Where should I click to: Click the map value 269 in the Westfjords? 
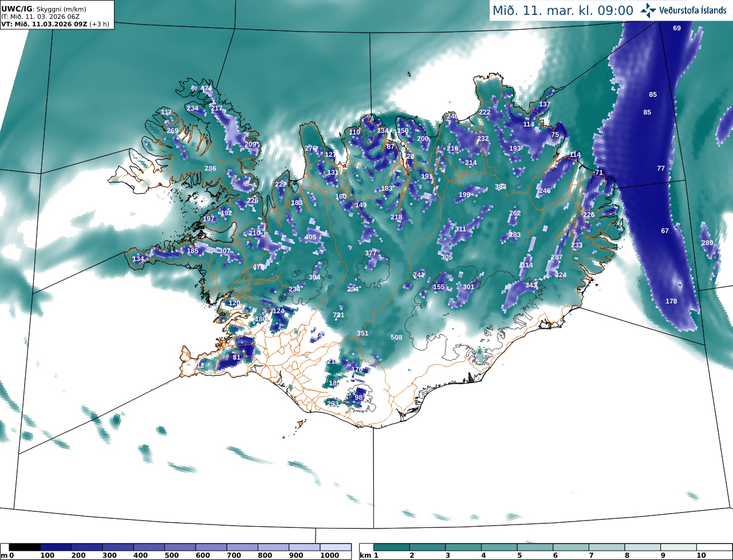(x=172, y=131)
